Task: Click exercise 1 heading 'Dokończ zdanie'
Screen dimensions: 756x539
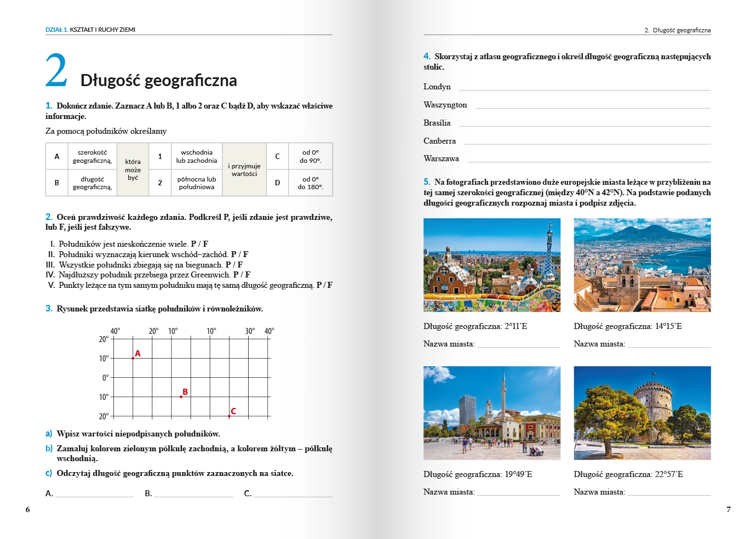Action: tap(189, 111)
